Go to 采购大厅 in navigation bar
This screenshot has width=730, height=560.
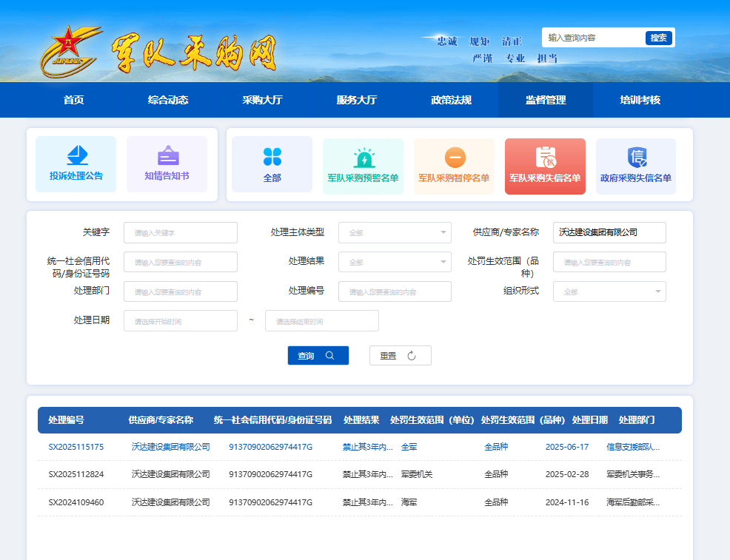[262, 100]
